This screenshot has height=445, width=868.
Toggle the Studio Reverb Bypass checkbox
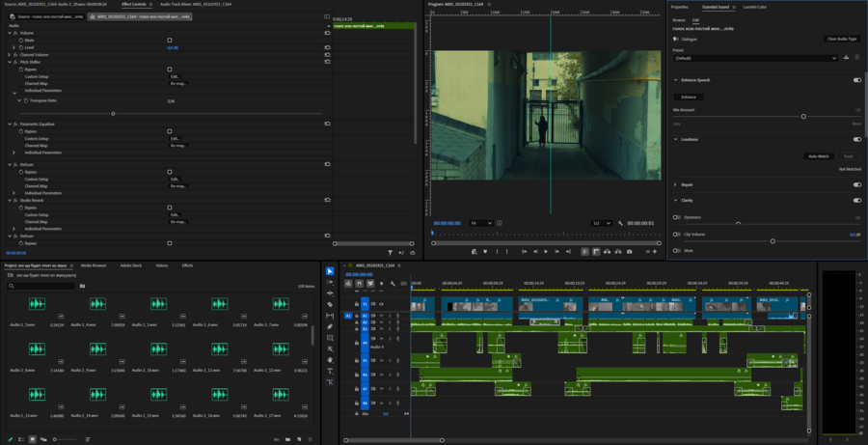pyautogui.click(x=170, y=208)
